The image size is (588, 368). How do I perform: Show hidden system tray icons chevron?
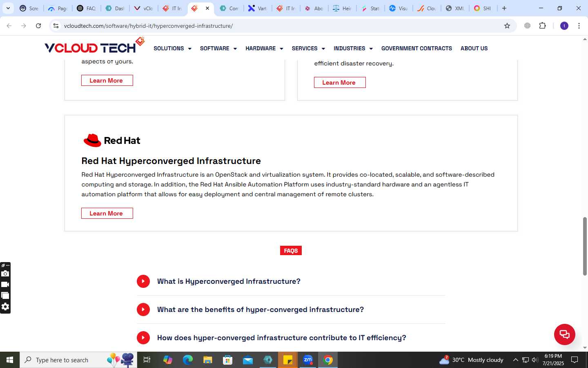(515, 360)
